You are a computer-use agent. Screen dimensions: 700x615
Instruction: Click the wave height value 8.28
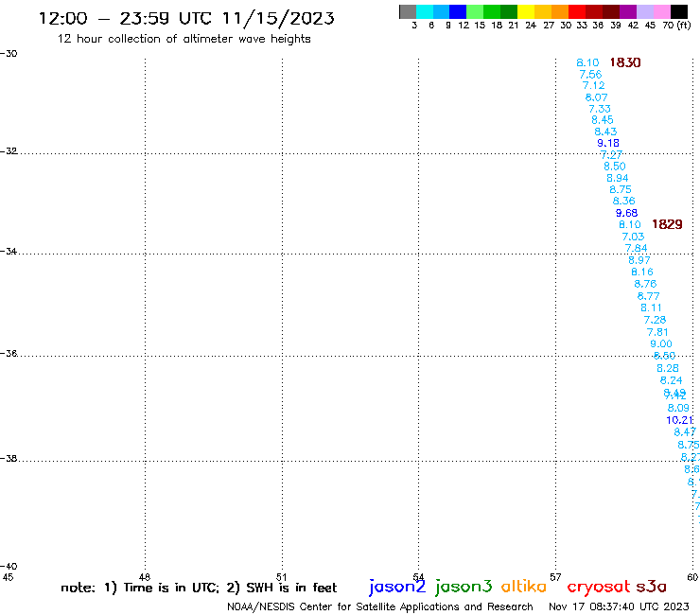tap(668, 368)
